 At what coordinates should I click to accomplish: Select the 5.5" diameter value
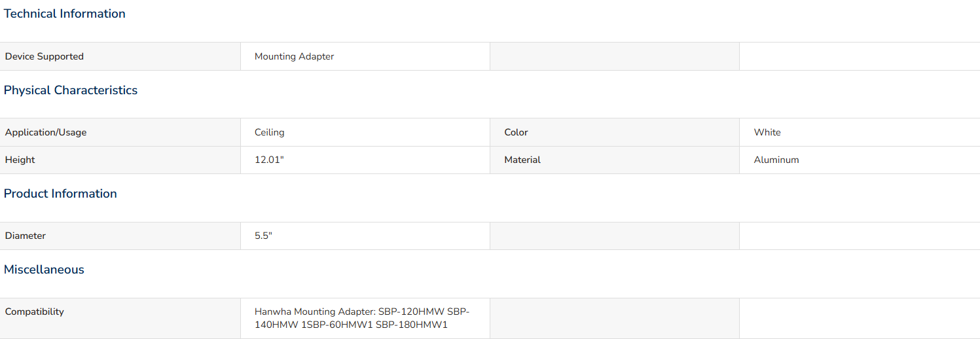click(263, 236)
